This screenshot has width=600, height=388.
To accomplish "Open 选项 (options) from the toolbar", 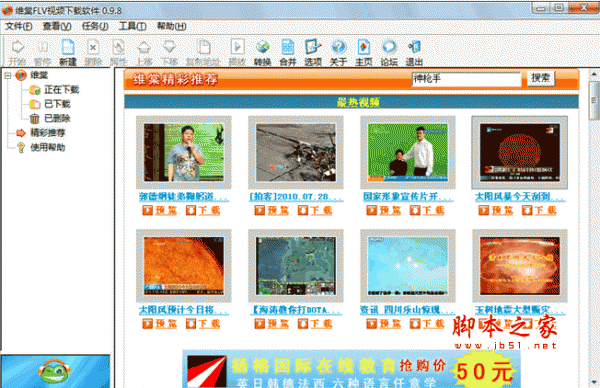I will pos(313,52).
